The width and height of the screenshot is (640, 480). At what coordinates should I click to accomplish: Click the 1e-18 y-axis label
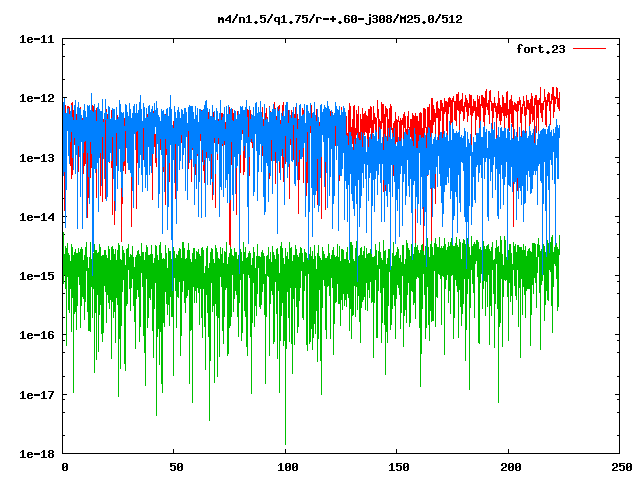click(37, 454)
